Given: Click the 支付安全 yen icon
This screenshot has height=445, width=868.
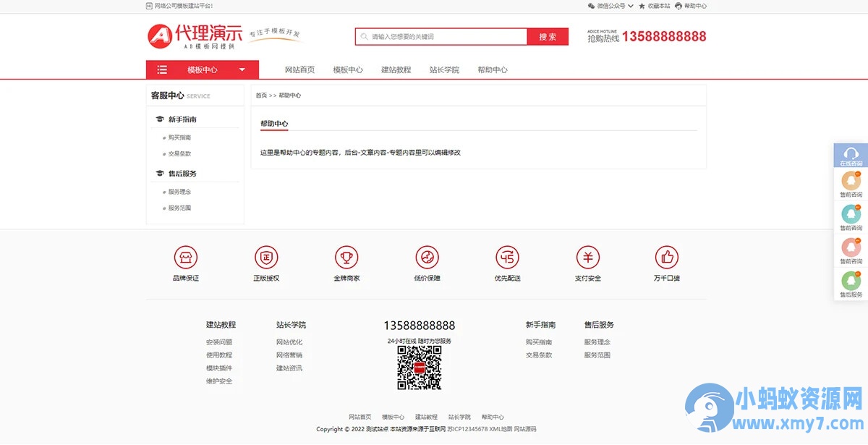Looking at the screenshot, I should [x=588, y=257].
